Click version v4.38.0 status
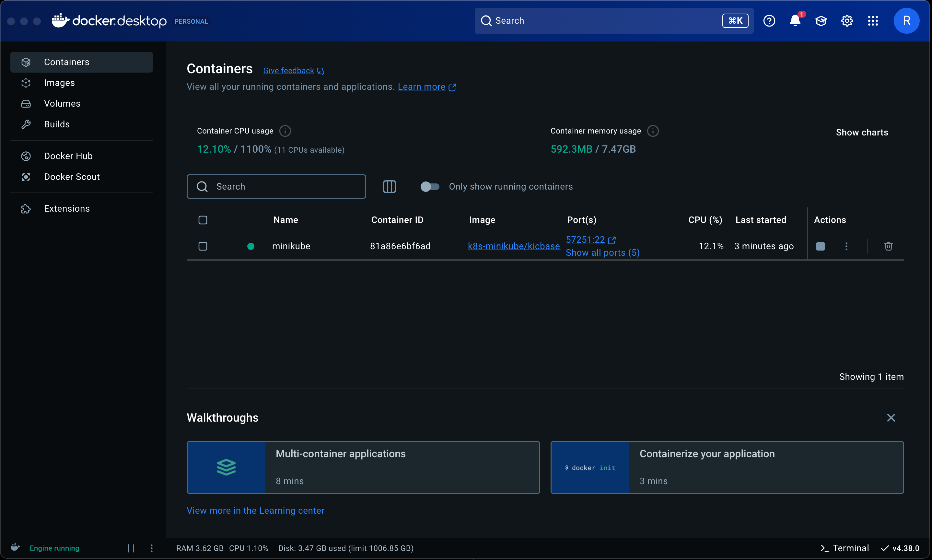 pyautogui.click(x=900, y=548)
